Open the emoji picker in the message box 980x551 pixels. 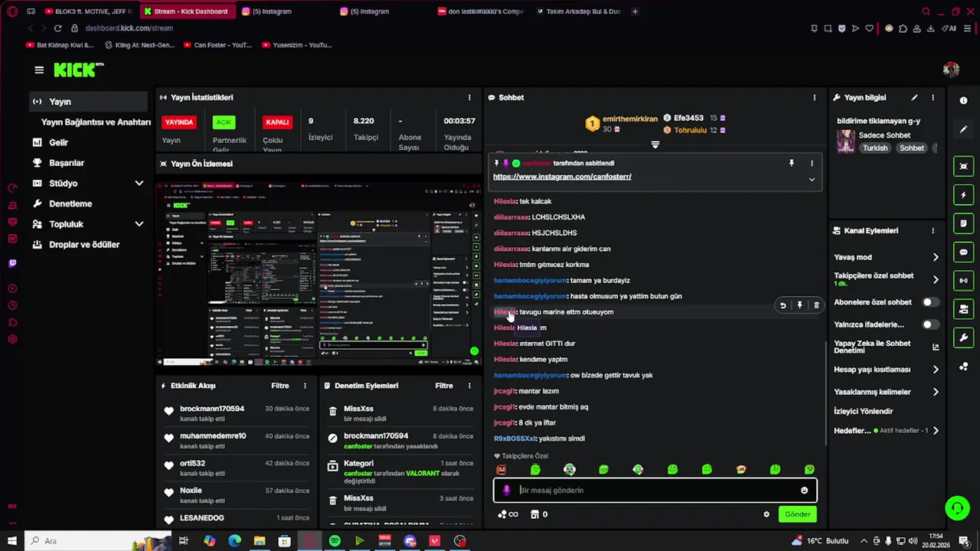click(x=804, y=491)
